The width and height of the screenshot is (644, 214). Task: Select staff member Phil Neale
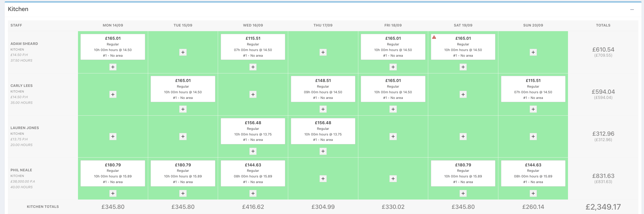click(x=21, y=170)
